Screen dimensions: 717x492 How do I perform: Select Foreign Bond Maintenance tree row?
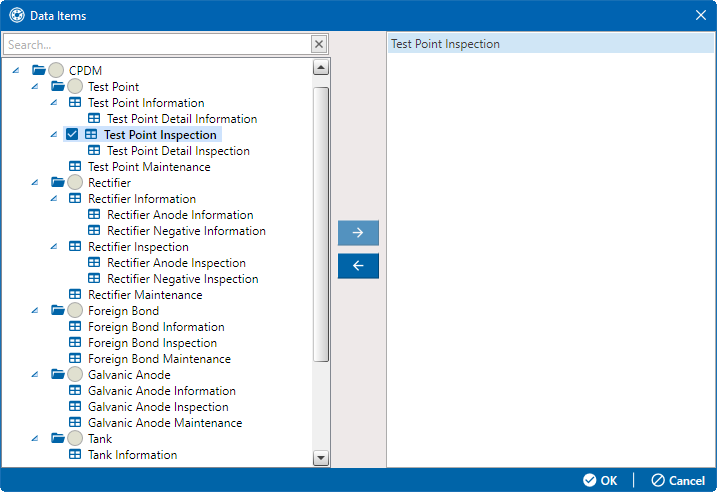click(x=159, y=358)
